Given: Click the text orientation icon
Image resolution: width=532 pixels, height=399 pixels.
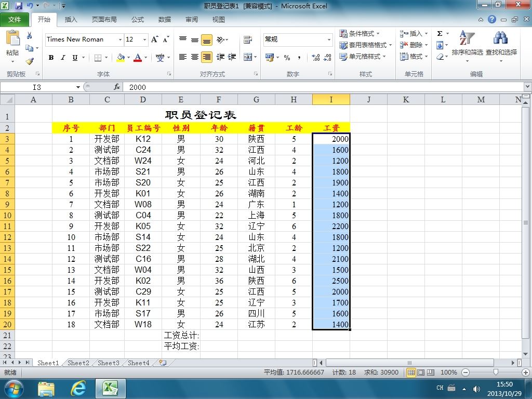Looking at the screenshot, I should (x=220, y=39).
